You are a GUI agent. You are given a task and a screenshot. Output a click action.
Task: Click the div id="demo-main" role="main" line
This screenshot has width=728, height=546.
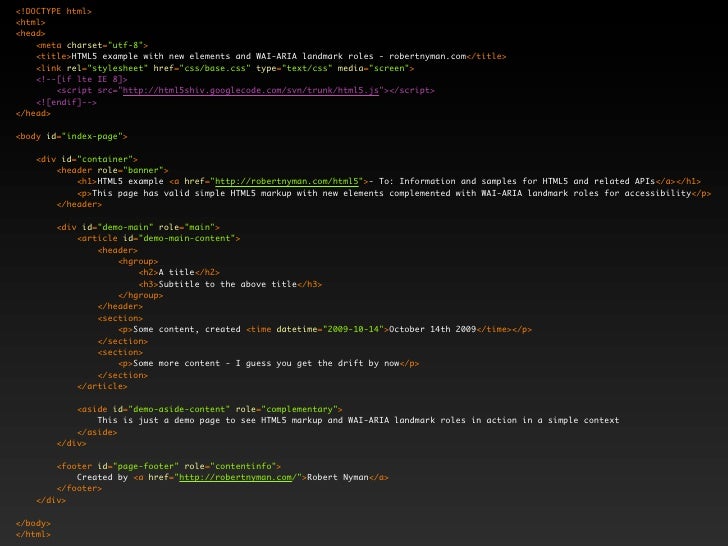pyautogui.click(x=138, y=228)
